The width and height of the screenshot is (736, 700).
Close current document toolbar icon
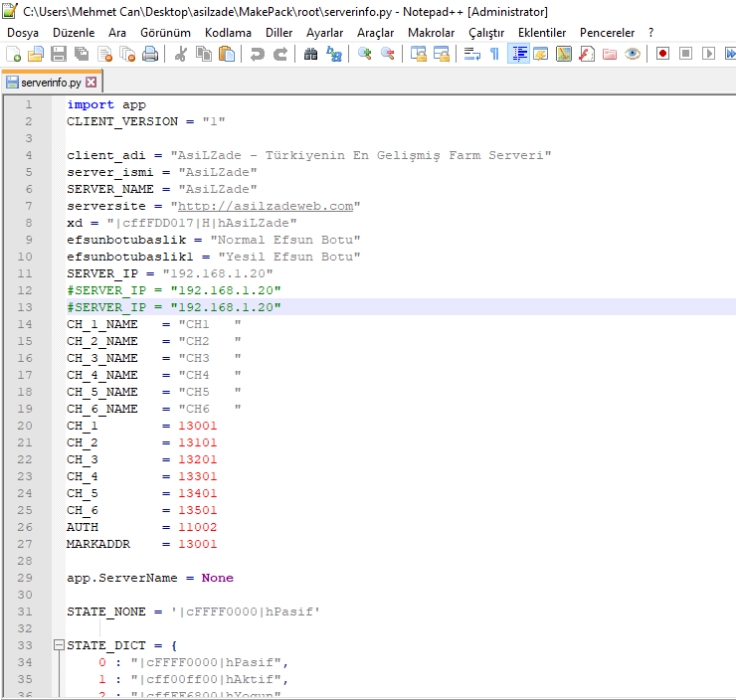[104, 54]
